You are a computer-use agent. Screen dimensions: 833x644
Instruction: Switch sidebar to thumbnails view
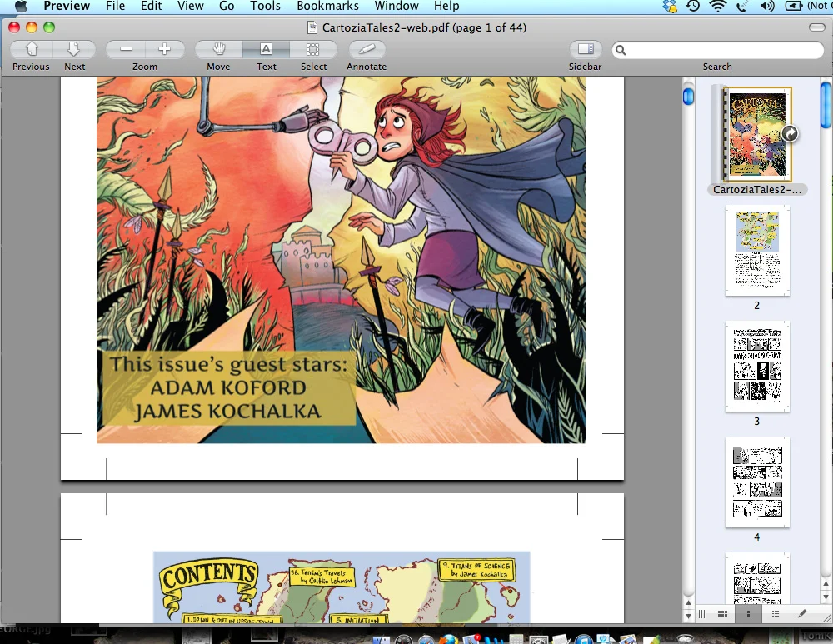tap(748, 614)
